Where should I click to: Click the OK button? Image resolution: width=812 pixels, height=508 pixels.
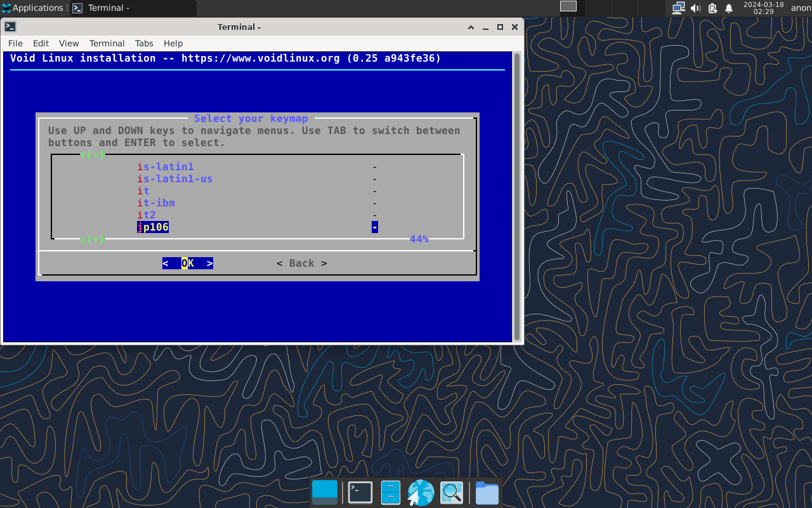[188, 264]
